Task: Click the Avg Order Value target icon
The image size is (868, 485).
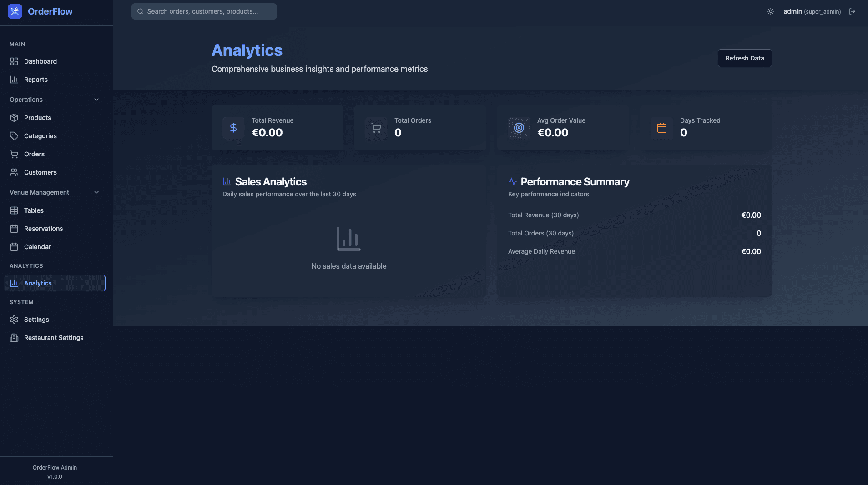Action: 519,128
